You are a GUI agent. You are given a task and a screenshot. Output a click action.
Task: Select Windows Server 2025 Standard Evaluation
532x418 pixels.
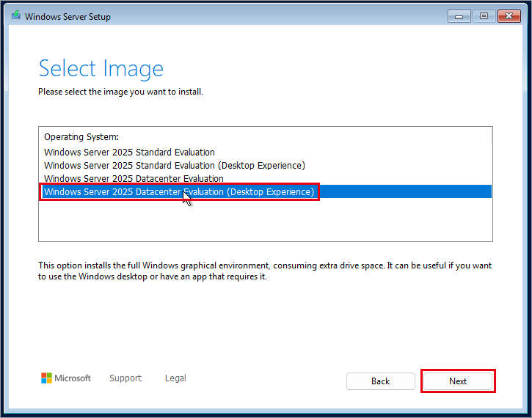129,153
